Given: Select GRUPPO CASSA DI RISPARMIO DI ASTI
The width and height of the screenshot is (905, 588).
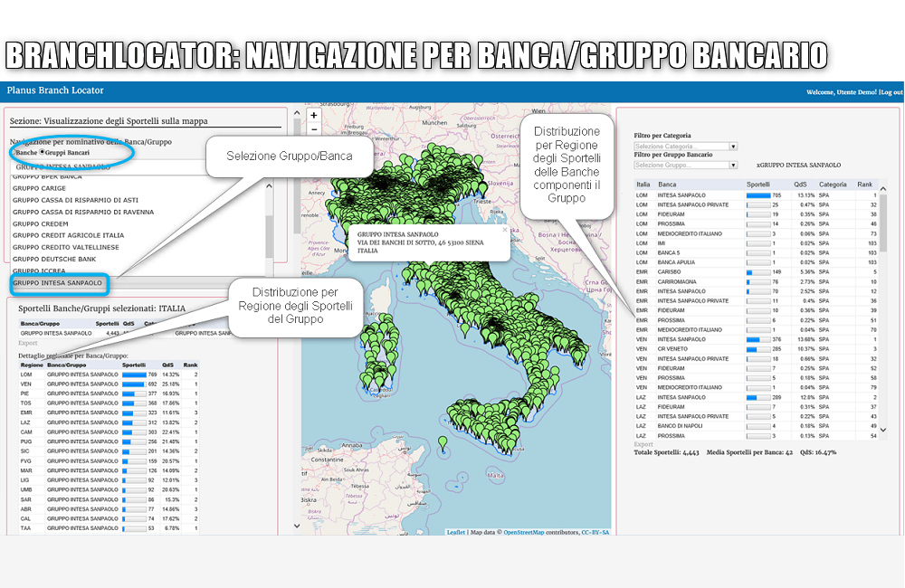Looking at the screenshot, I should (76, 200).
